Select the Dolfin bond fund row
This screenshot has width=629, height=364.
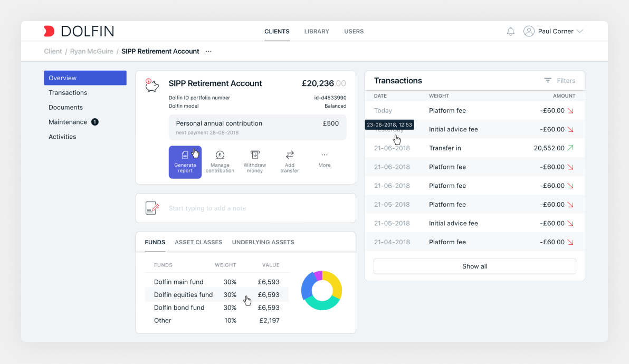217,308
